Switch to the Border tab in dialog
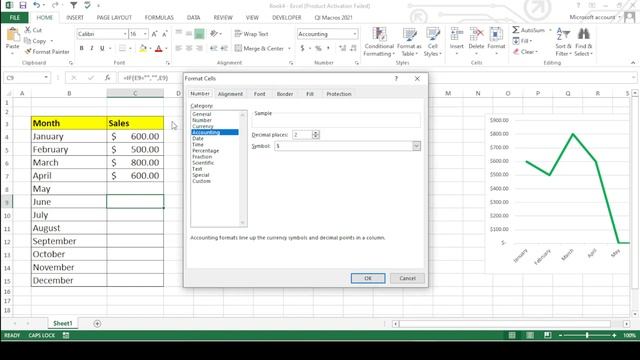This screenshot has height=360, width=640. pos(284,94)
